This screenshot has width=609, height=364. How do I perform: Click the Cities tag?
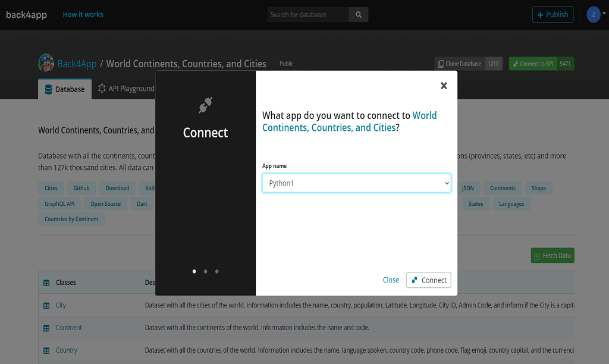pyautogui.click(x=51, y=188)
